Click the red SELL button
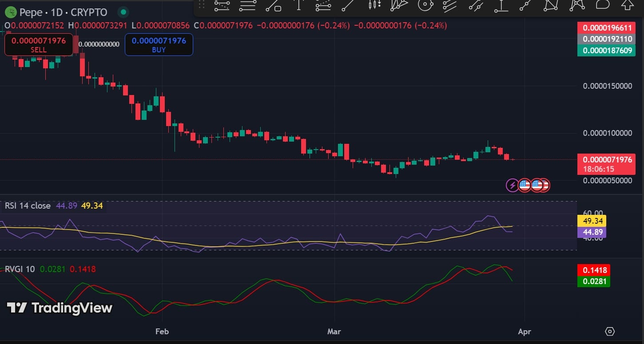This screenshot has height=344, width=644. click(x=39, y=45)
